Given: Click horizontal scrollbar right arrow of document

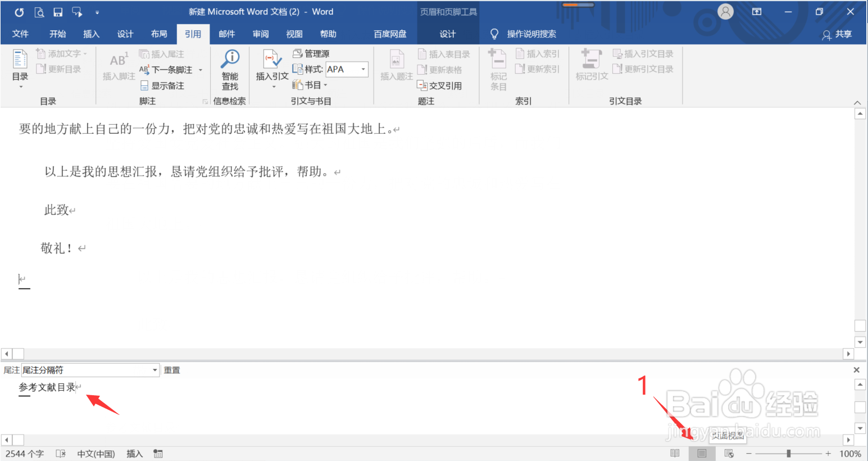Looking at the screenshot, I should pyautogui.click(x=848, y=354).
